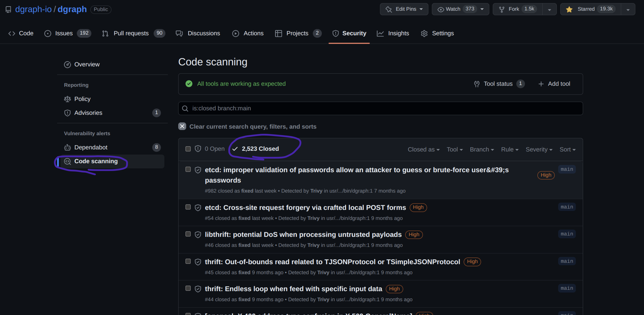The height and width of the screenshot is (315, 644).
Task: Expand the Tool filter dropdown
Action: [455, 150]
